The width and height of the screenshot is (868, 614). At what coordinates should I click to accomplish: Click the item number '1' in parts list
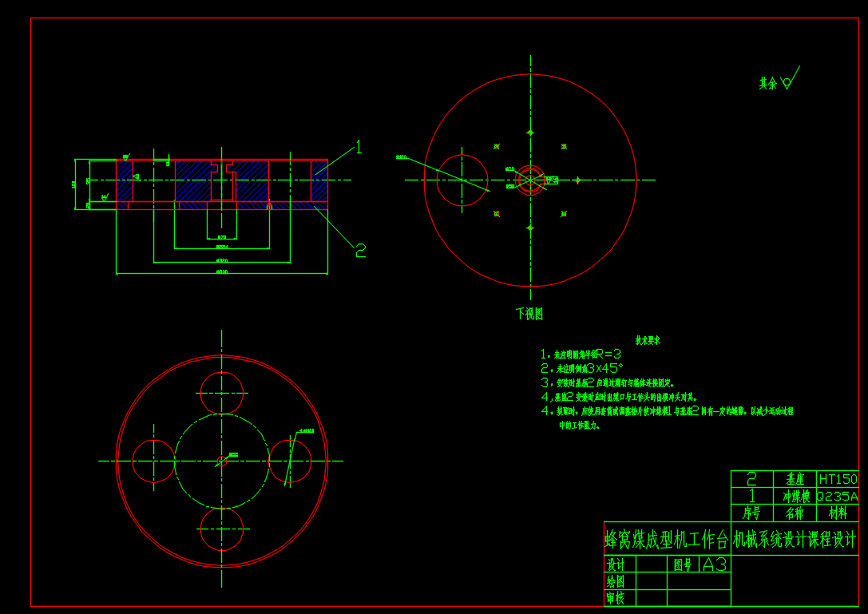pyautogui.click(x=751, y=496)
